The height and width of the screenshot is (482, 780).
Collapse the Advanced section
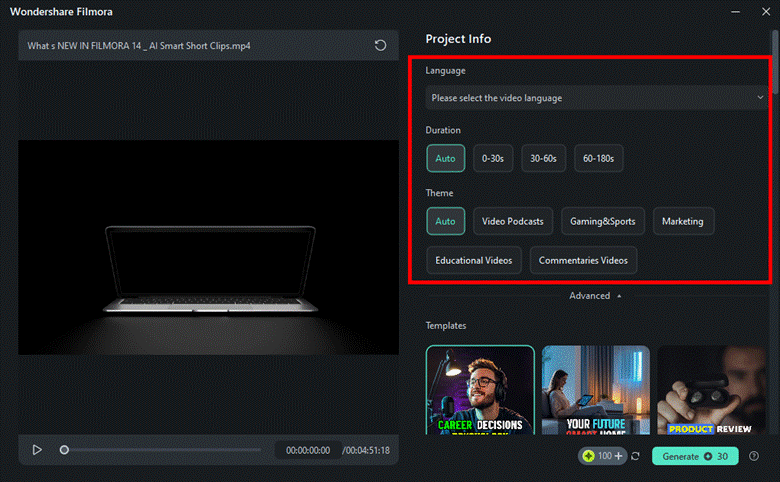point(595,295)
